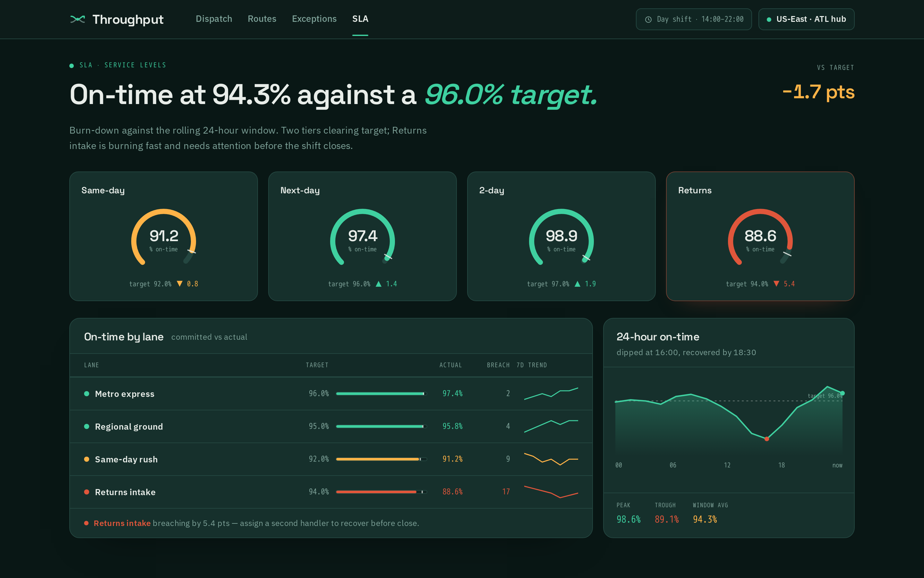Click the LANE column header

click(x=92, y=365)
